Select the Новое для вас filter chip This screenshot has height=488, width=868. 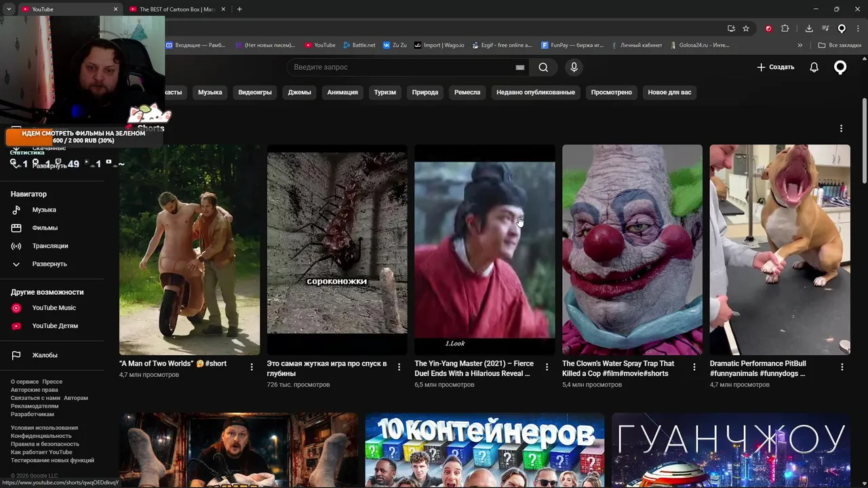click(670, 92)
